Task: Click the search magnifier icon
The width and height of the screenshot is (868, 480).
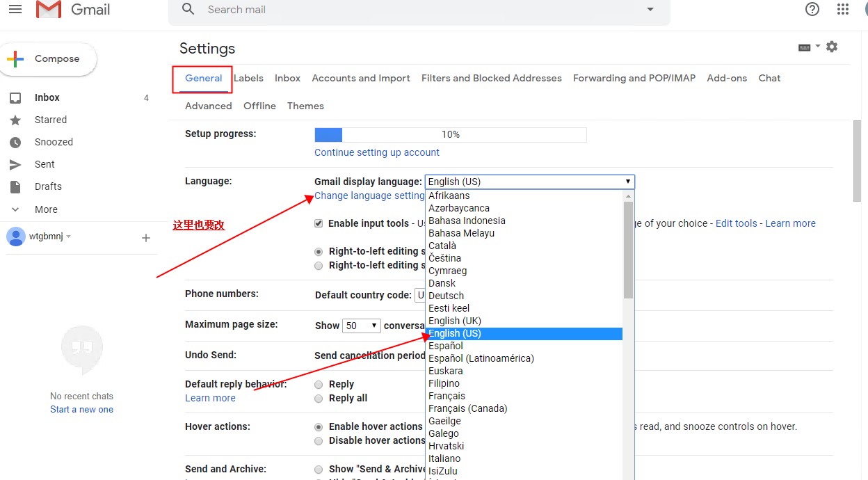Action: tap(188, 9)
